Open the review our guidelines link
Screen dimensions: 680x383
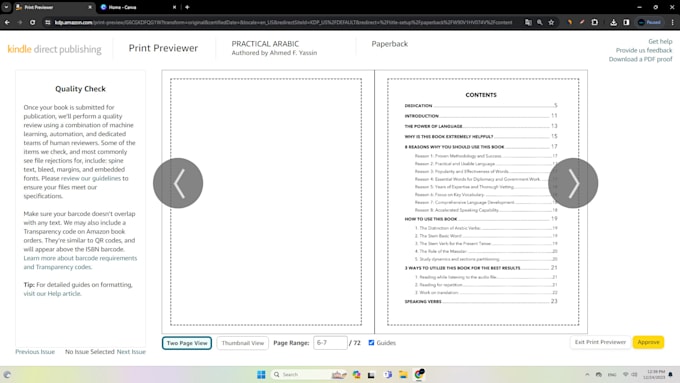click(x=91, y=178)
